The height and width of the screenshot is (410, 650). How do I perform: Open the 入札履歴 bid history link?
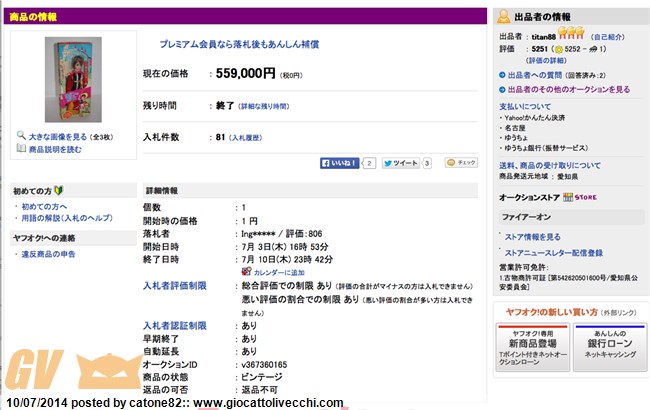[251, 137]
